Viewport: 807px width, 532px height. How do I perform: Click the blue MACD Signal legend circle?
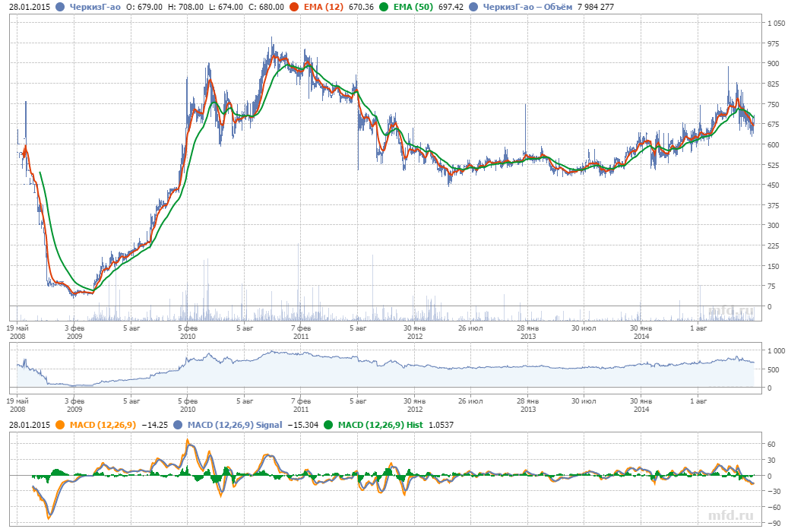tap(178, 425)
